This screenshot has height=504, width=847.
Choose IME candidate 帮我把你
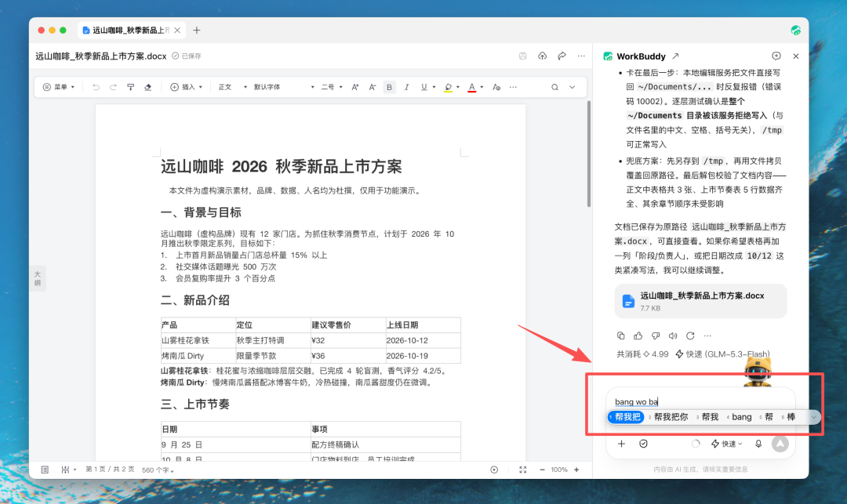point(669,417)
